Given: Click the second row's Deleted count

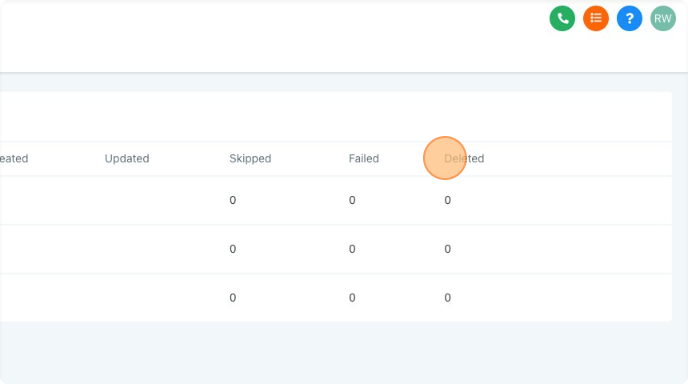Looking at the screenshot, I should coord(447,249).
